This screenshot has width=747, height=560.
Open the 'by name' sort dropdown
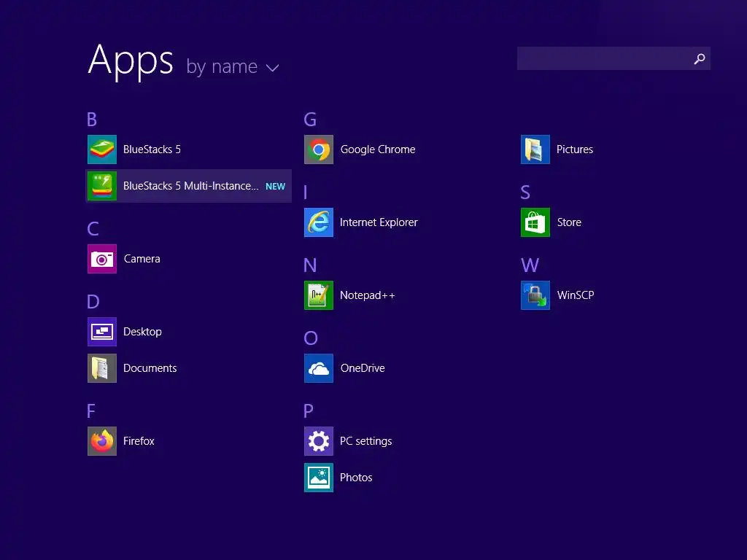tap(233, 66)
